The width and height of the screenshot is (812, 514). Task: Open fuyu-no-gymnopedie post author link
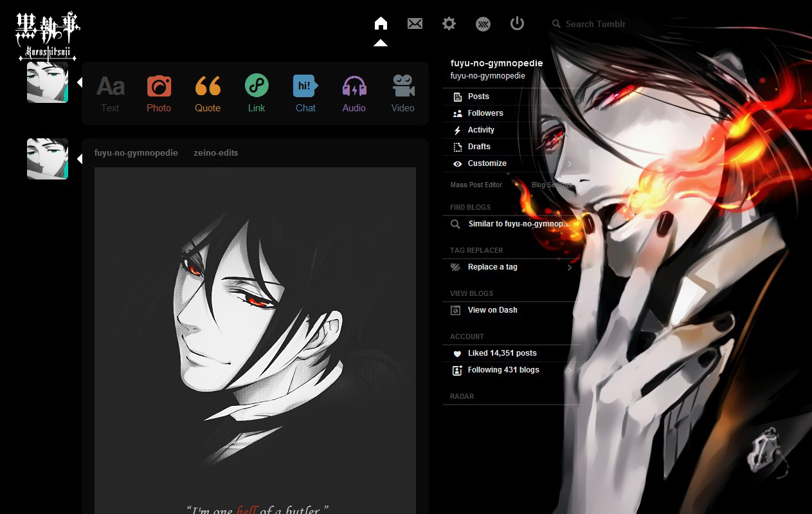click(136, 153)
